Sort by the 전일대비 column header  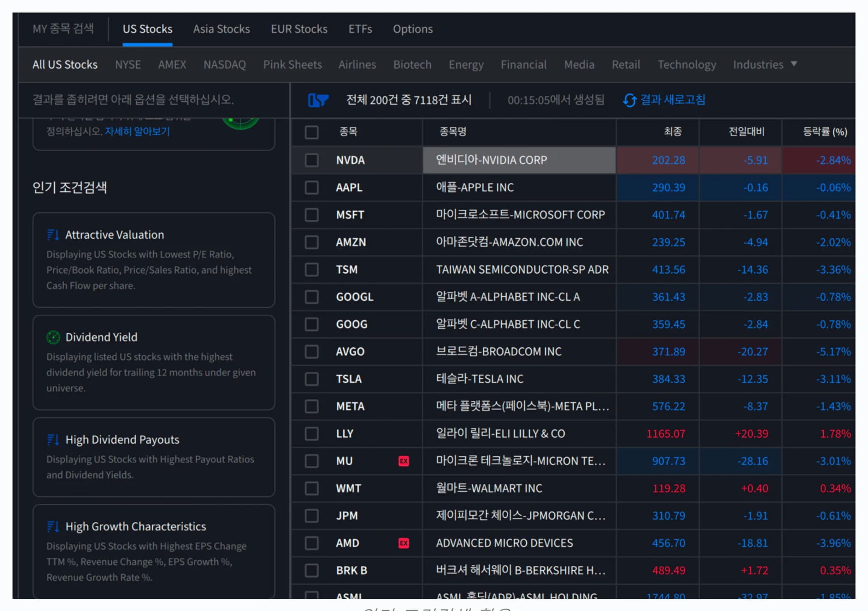tap(746, 132)
